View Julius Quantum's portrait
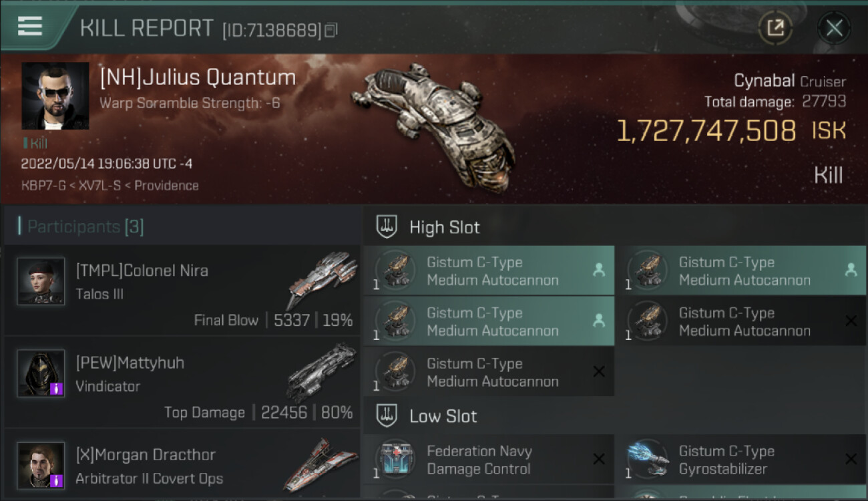This screenshot has height=501, width=868. [x=55, y=96]
